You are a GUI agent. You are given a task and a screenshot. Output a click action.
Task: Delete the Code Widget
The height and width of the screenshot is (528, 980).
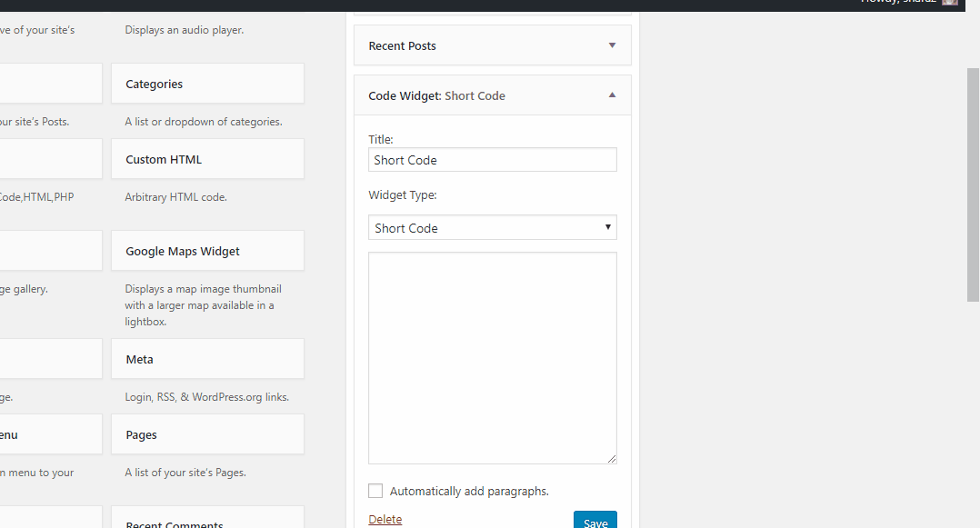(385, 519)
